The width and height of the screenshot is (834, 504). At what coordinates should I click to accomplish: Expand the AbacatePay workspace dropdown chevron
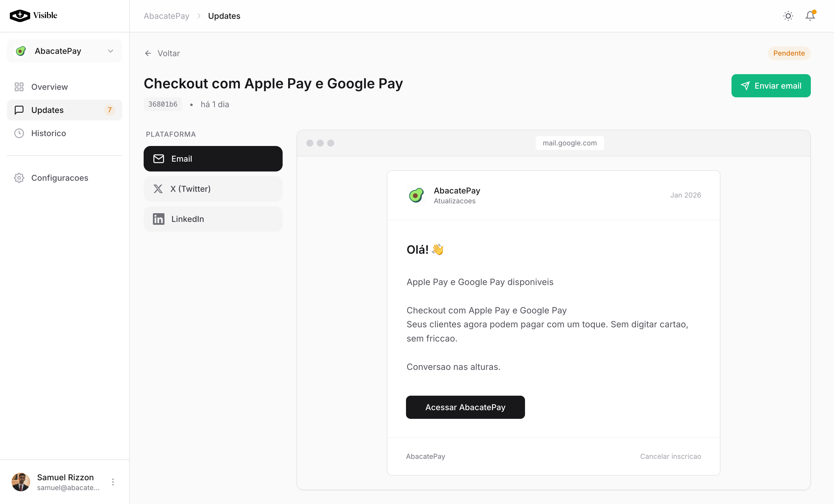[x=110, y=51]
